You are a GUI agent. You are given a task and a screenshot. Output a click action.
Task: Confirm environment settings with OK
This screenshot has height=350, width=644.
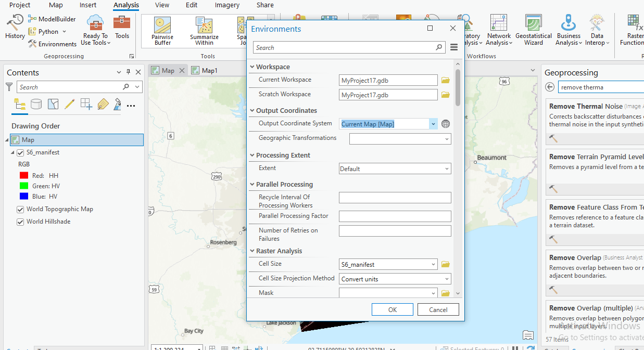[392, 309]
